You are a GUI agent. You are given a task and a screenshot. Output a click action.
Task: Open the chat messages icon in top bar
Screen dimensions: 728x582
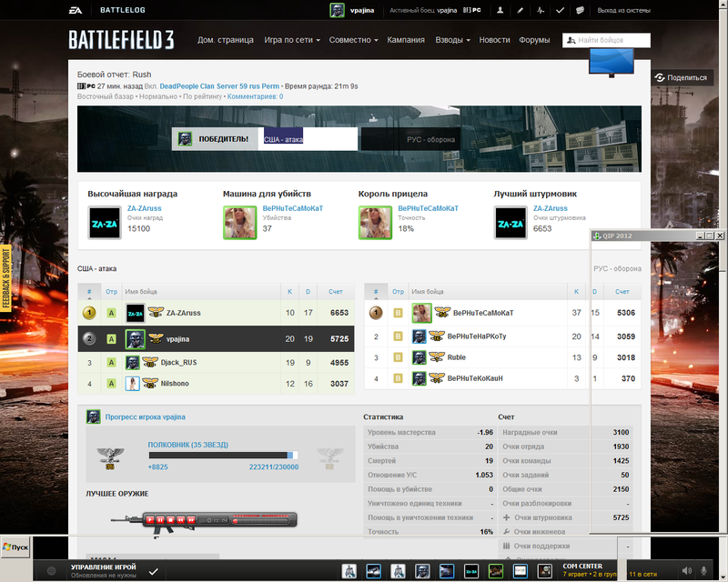(581, 10)
